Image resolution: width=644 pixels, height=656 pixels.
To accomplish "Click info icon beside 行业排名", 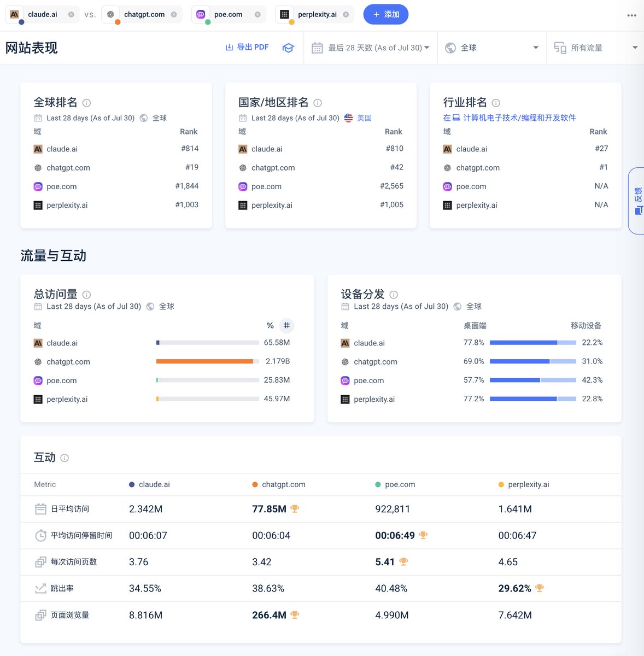I will (x=496, y=103).
